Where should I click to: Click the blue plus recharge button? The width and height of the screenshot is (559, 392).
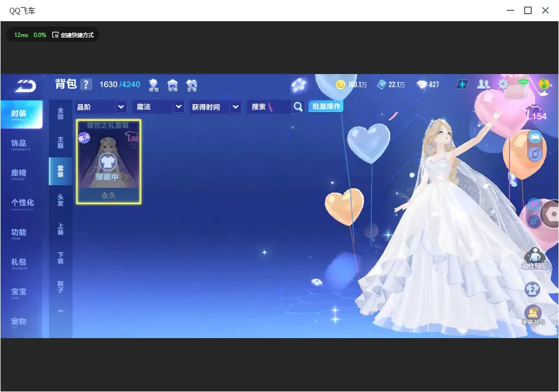click(462, 84)
